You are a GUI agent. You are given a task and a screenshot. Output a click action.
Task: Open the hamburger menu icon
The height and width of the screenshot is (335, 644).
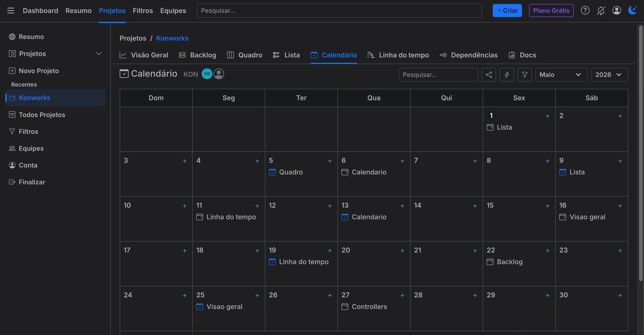11,11
